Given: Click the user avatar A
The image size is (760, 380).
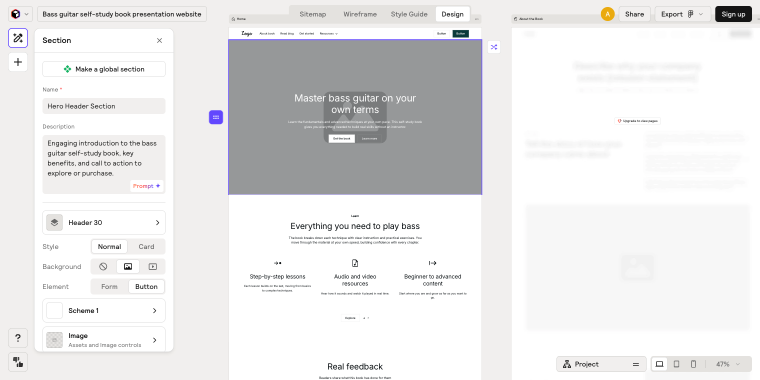Looking at the screenshot, I should (607, 14).
